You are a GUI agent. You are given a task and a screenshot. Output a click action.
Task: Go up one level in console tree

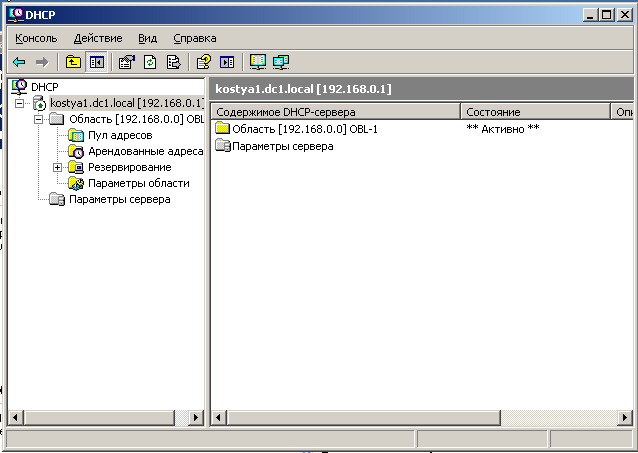pyautogui.click(x=73, y=62)
